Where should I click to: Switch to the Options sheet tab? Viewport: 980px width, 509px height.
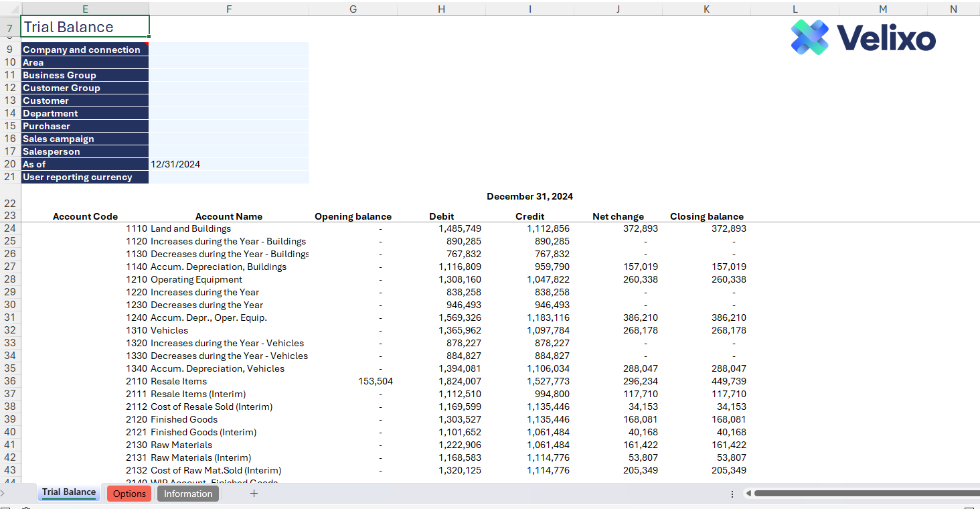point(129,494)
